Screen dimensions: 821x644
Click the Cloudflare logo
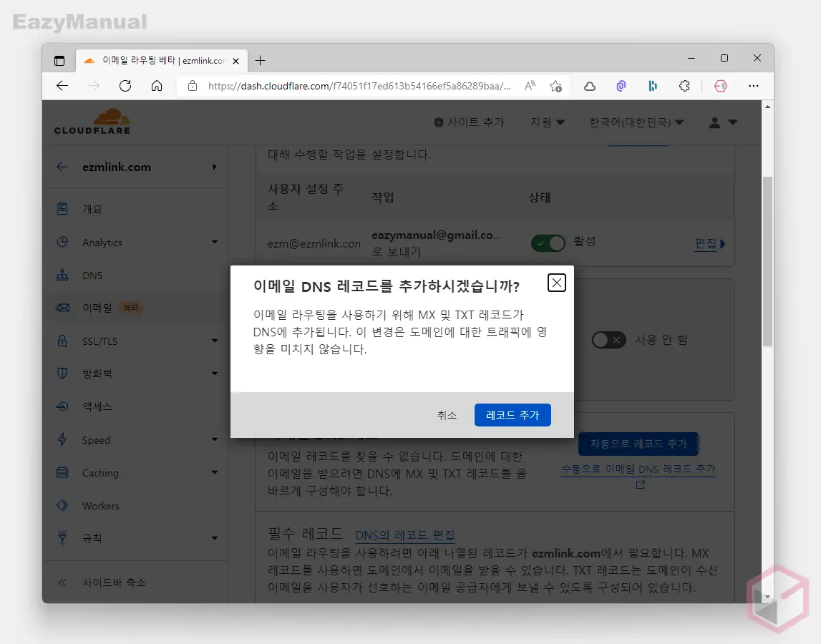coord(92,122)
